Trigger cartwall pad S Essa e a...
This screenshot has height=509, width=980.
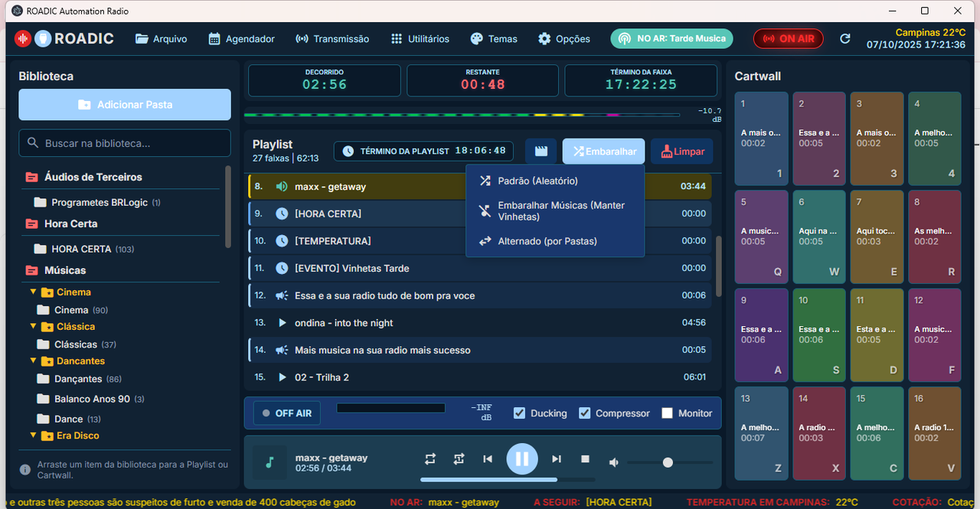(819, 335)
